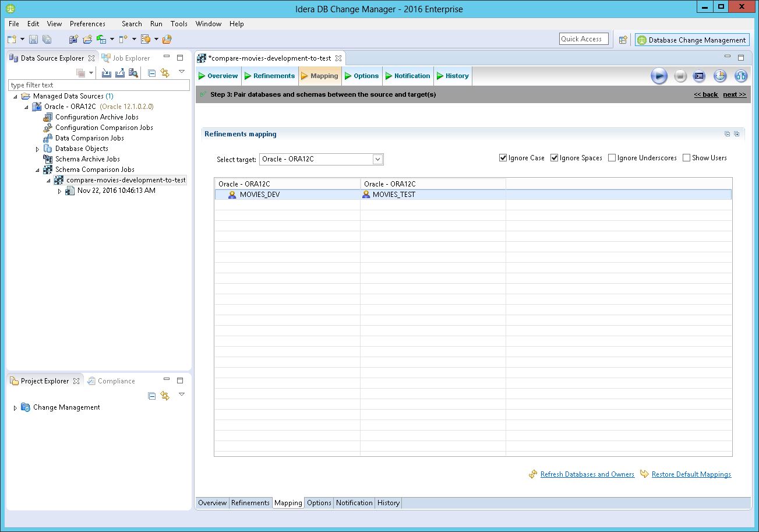Click the import data source icon in explorer
The height and width of the screenshot is (532, 759).
tap(106, 73)
